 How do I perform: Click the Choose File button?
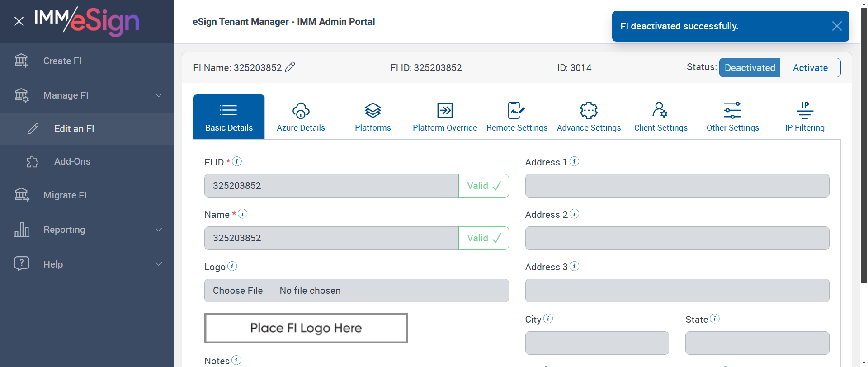pyautogui.click(x=238, y=291)
